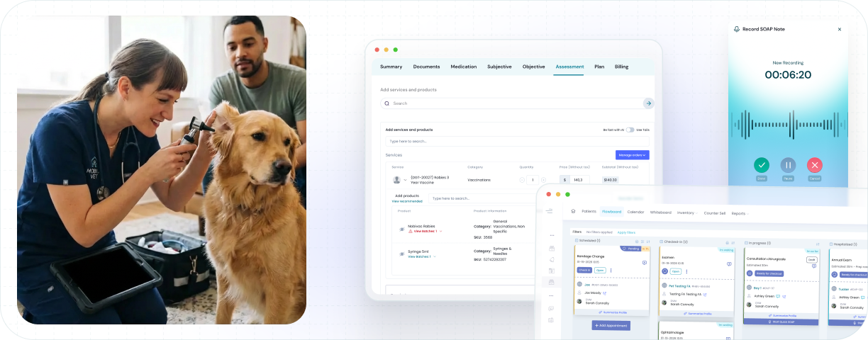The height and width of the screenshot is (340, 868).
Task: Open the Medication tab
Action: [464, 67]
